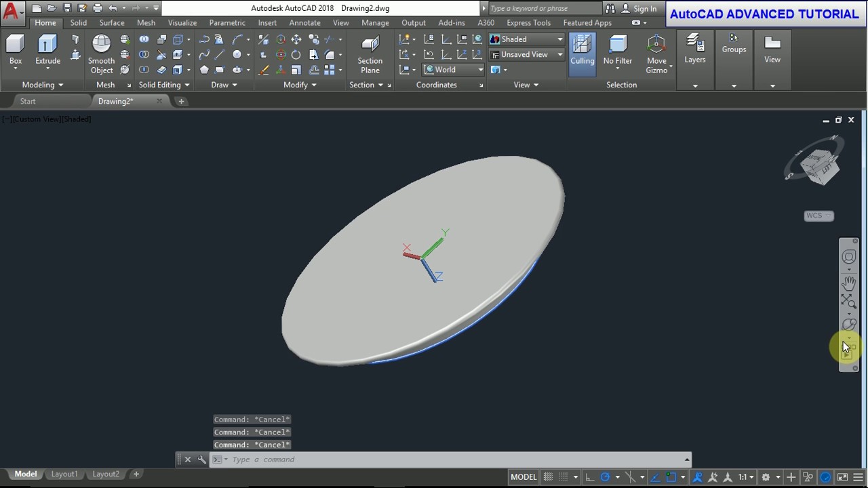
Task: Open the annotation scale 1:1 dropdown
Action: 746,477
